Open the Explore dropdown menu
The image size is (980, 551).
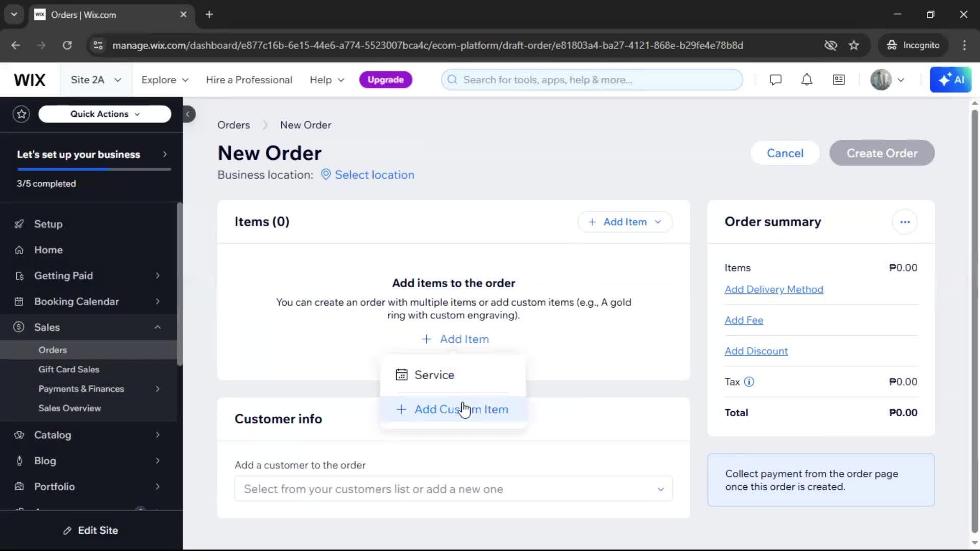tap(165, 80)
